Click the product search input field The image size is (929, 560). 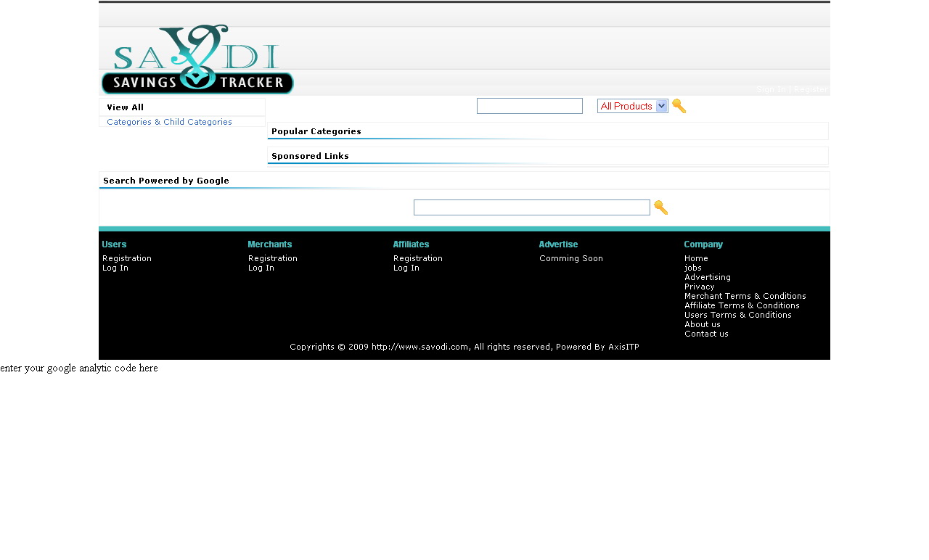click(530, 106)
